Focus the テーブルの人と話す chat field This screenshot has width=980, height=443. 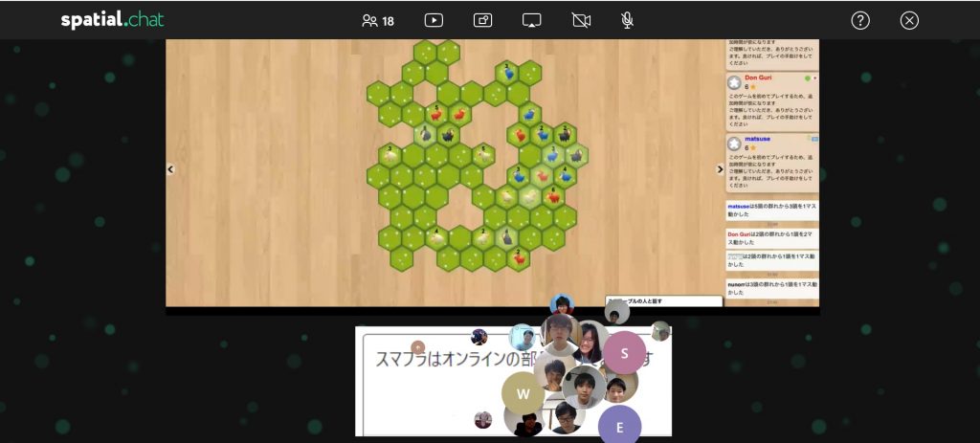click(664, 301)
